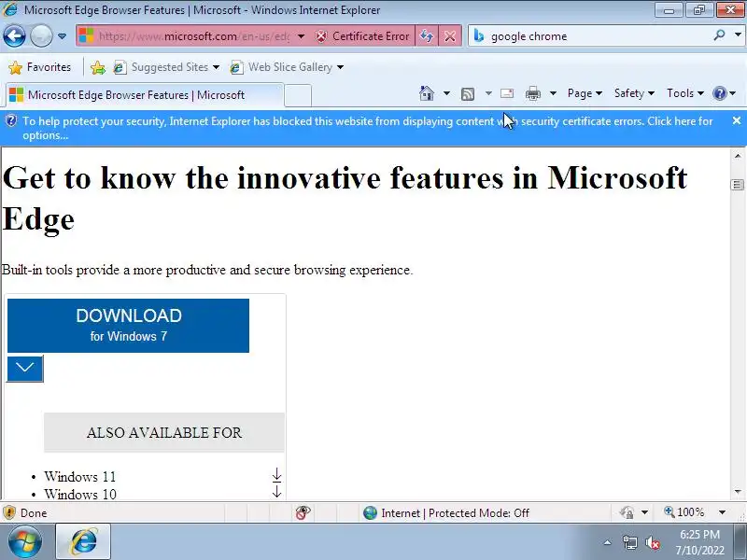The width and height of the screenshot is (747, 560).
Task: Print the page with printer icon
Action: 533,93
